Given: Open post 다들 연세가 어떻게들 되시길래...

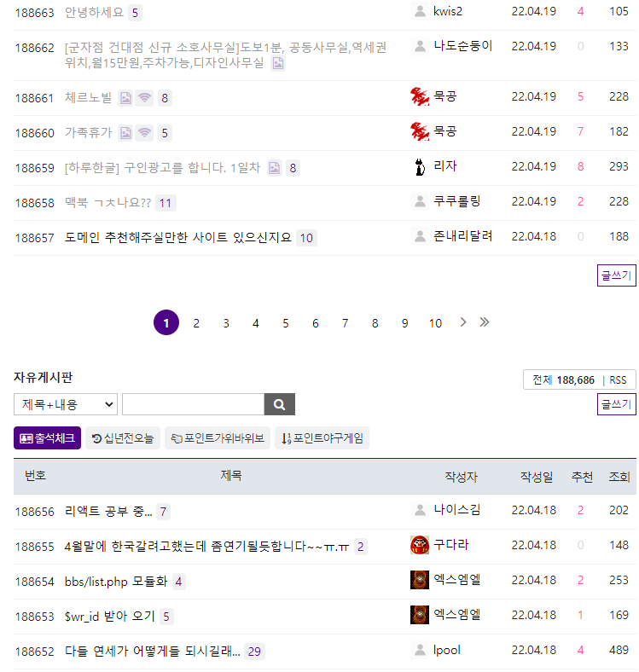Looking at the screenshot, I should click(152, 651).
